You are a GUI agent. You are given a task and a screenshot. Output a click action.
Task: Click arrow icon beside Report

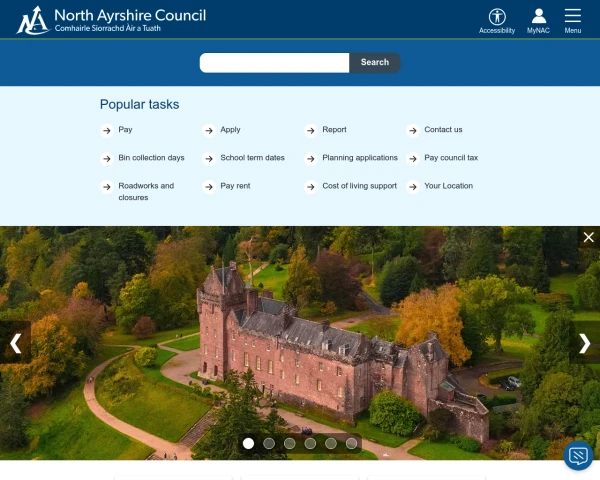(311, 130)
